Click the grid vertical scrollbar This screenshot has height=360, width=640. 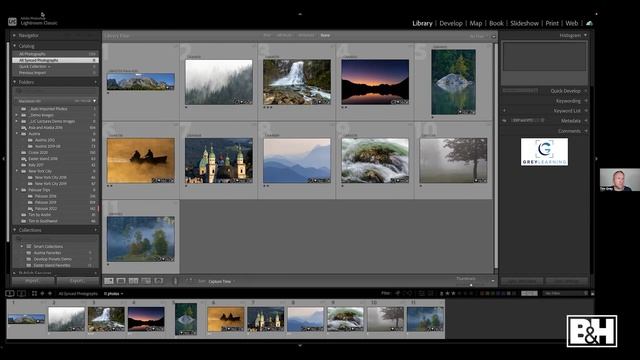tap(496, 155)
